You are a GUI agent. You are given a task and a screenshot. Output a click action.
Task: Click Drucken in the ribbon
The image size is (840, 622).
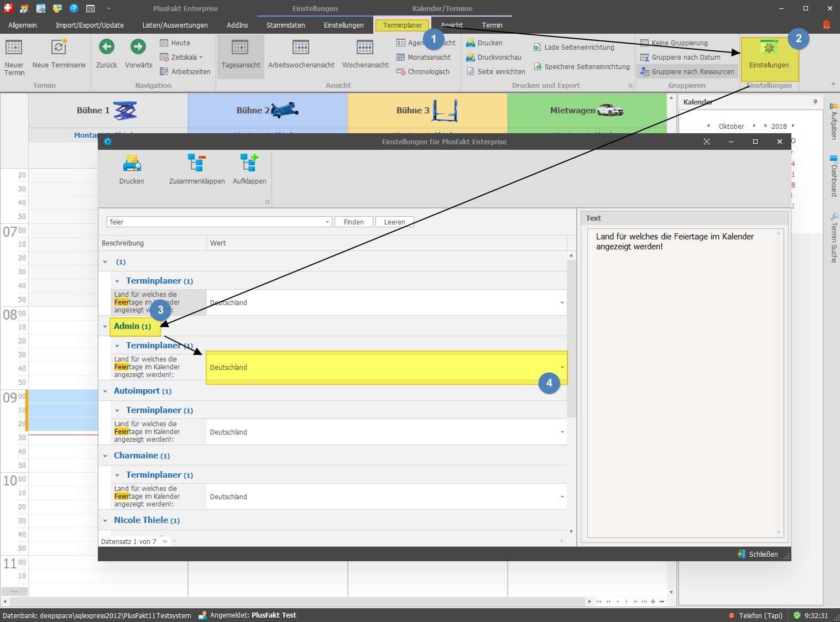(484, 43)
